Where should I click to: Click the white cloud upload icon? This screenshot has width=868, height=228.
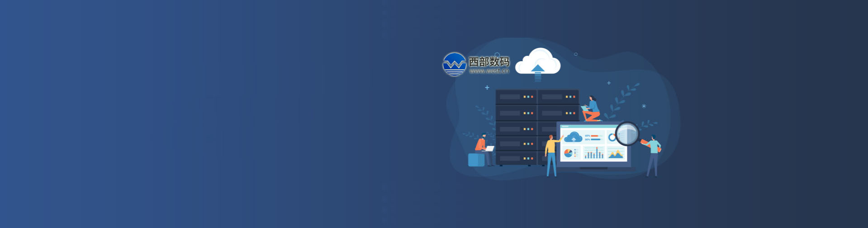click(x=538, y=63)
